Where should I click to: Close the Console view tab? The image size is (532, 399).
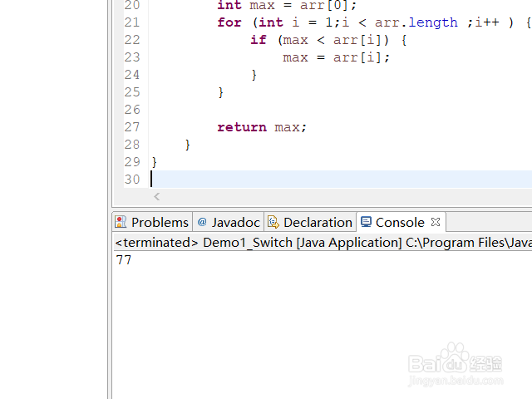coord(436,222)
